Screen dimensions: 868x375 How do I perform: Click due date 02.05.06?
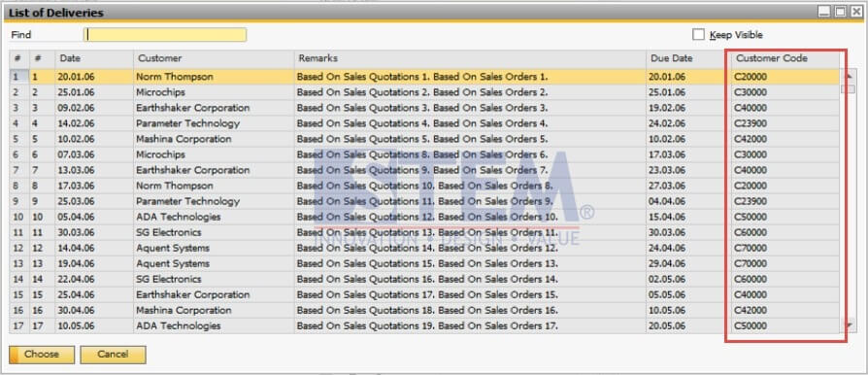667,279
